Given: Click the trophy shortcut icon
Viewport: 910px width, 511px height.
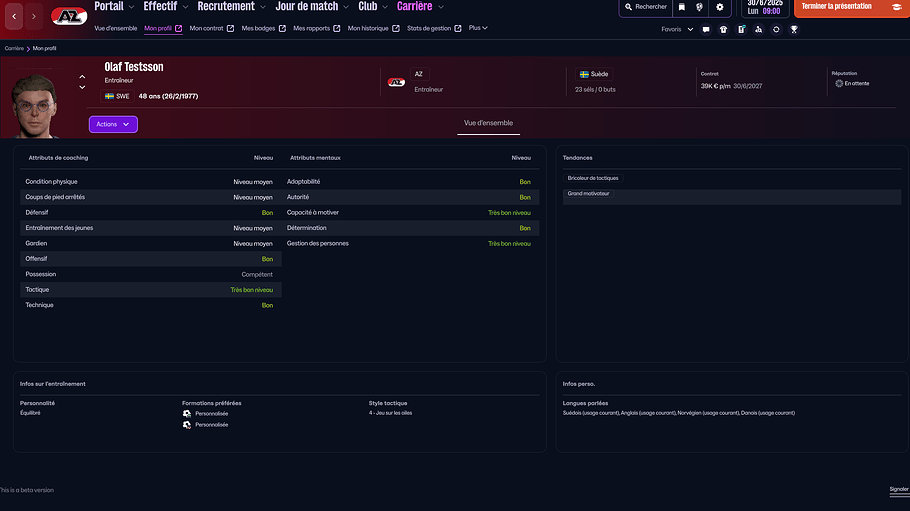Looking at the screenshot, I should (794, 29).
